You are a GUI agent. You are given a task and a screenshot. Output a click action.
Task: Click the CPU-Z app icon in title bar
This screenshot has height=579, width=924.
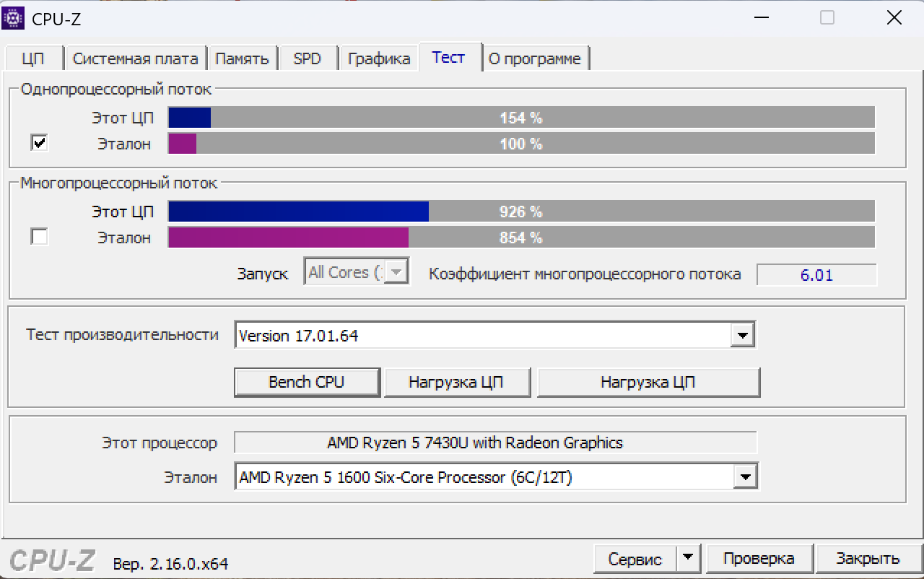tap(14, 19)
